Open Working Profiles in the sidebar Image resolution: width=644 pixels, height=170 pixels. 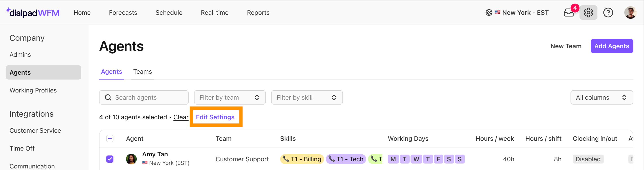33,90
